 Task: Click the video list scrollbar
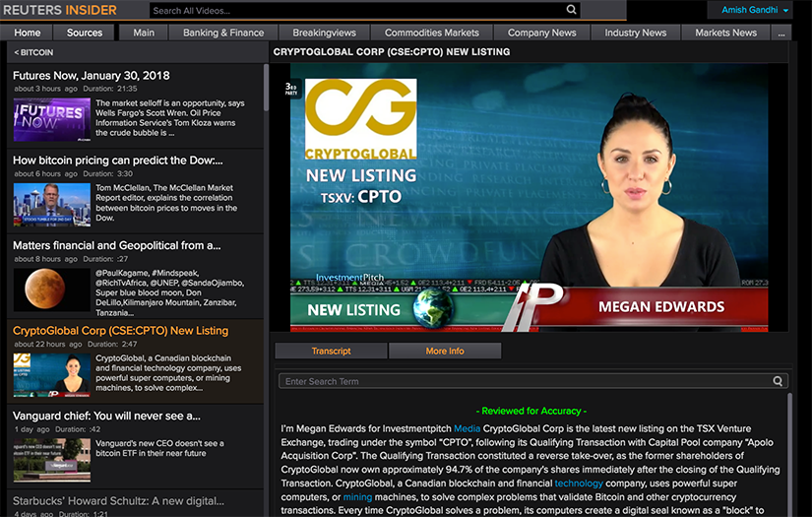point(266,87)
